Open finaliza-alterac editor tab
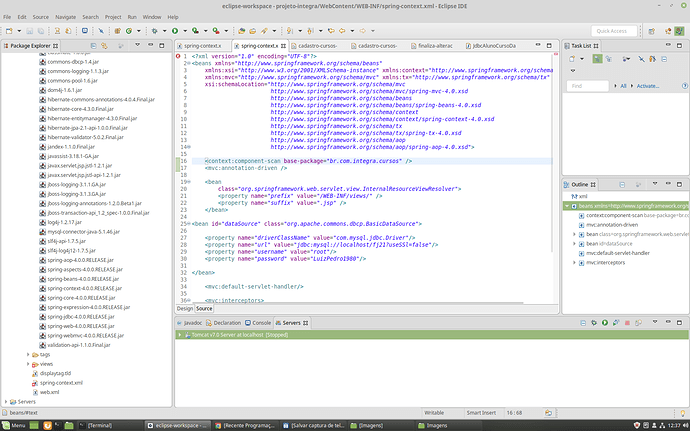This screenshot has height=431, width=690. pyautogui.click(x=432, y=45)
